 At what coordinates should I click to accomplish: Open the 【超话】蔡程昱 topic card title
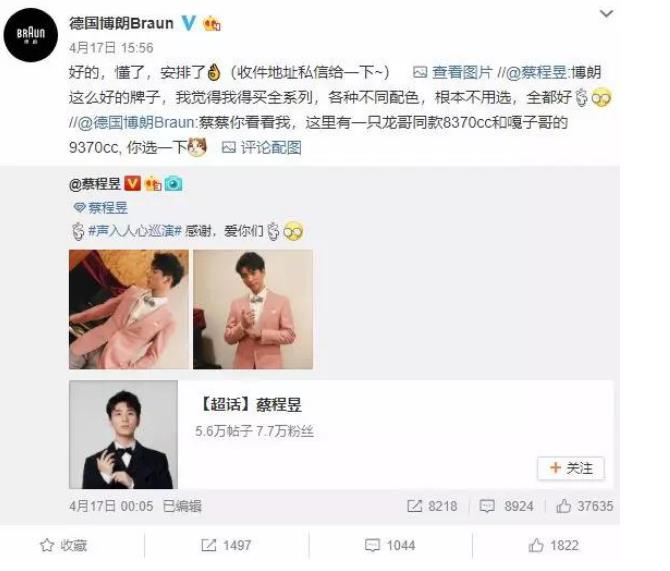coord(250,405)
